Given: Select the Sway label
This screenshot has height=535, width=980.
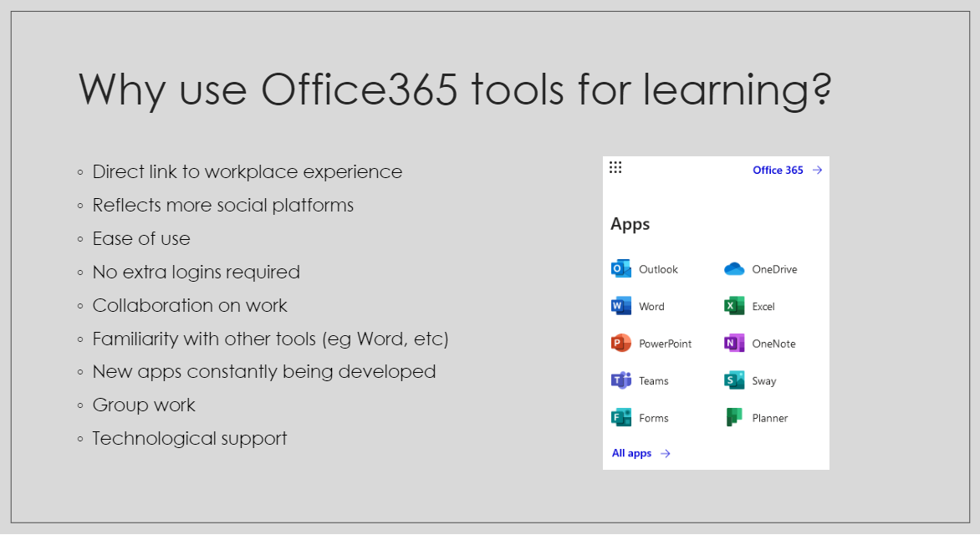Looking at the screenshot, I should 763,381.
